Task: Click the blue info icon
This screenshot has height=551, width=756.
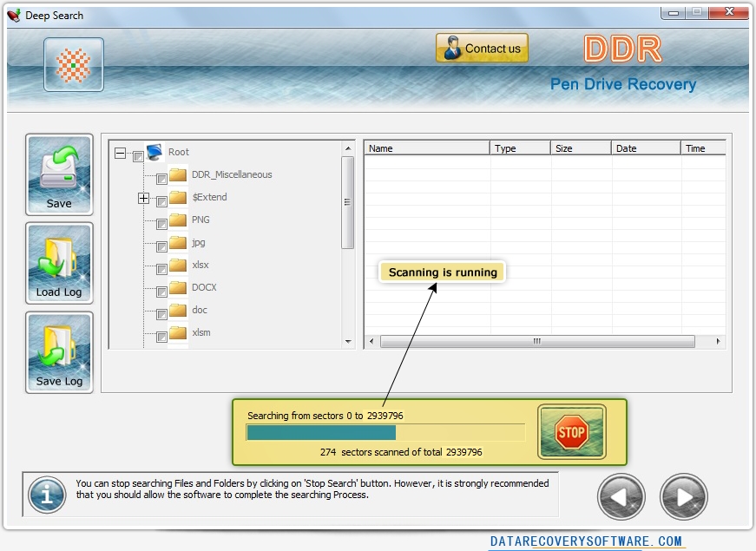Action: 47,495
